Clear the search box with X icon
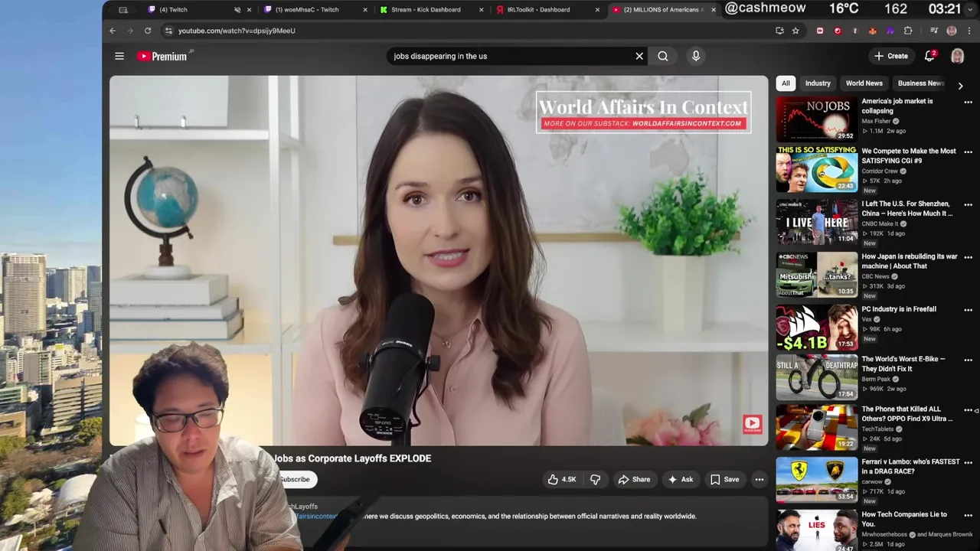Screen dimensions: 980x551 pyautogui.click(x=639, y=56)
